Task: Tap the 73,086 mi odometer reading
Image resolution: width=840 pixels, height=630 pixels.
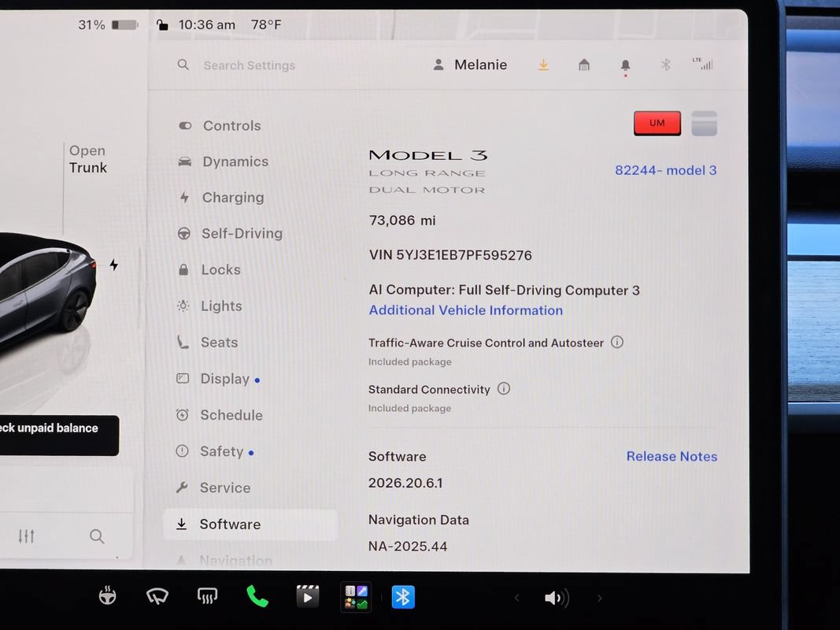Action: click(x=402, y=220)
